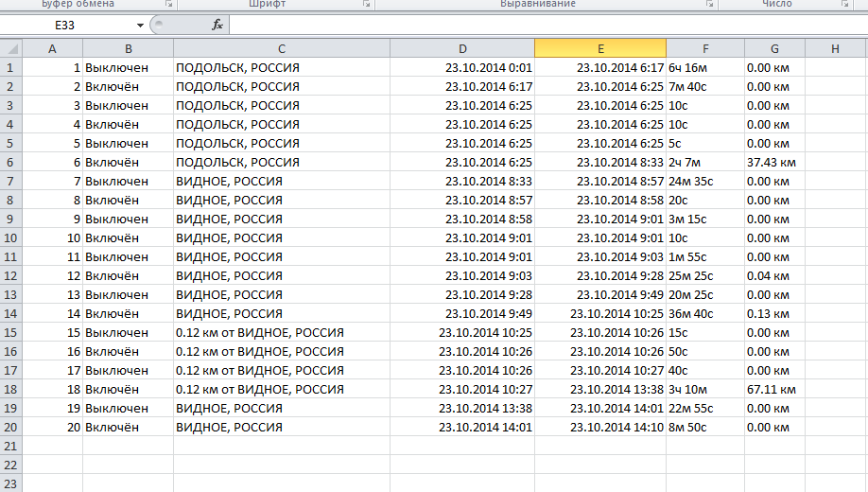Click duration cell 20с
The height and width of the screenshot is (492, 868).
pos(705,200)
